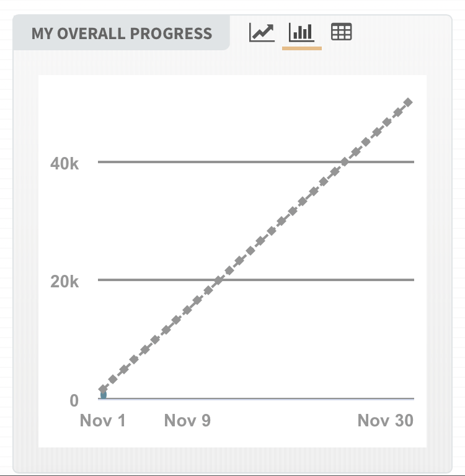Select the Nov 30 date label
This screenshot has height=476, width=465.
pos(385,421)
